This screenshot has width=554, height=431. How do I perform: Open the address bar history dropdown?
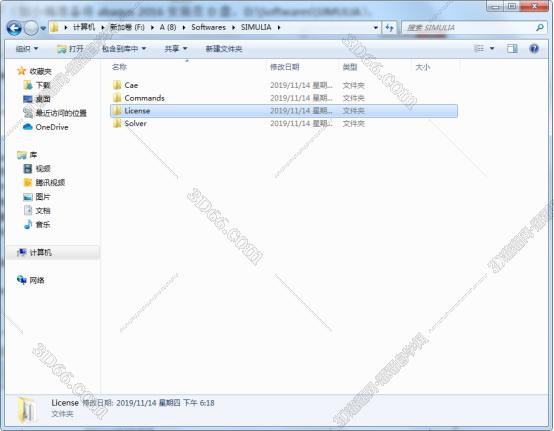pyautogui.click(x=376, y=28)
